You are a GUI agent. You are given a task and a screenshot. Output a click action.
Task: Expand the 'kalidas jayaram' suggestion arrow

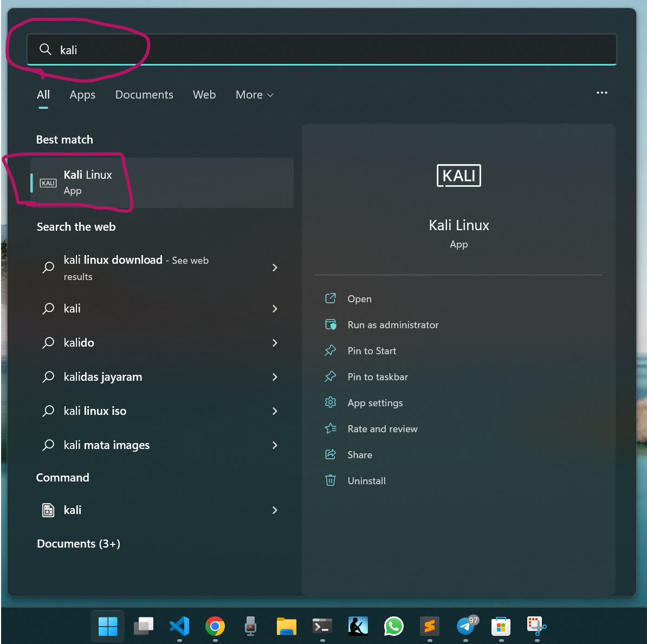(x=275, y=376)
